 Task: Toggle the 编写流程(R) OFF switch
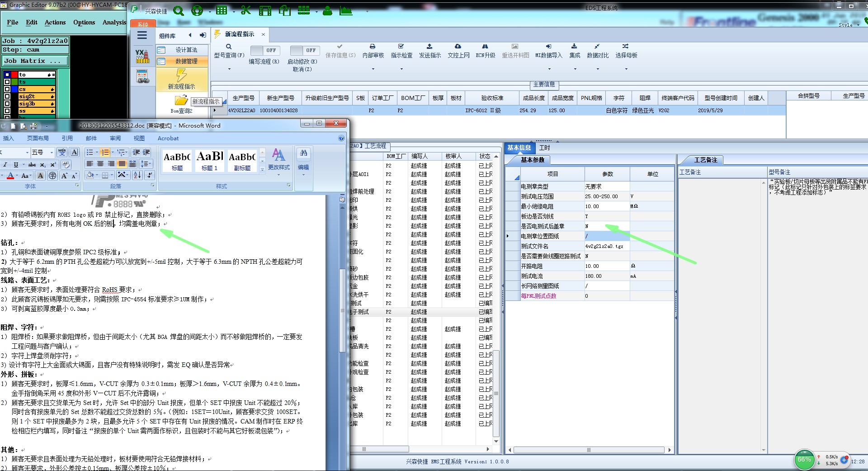265,50
